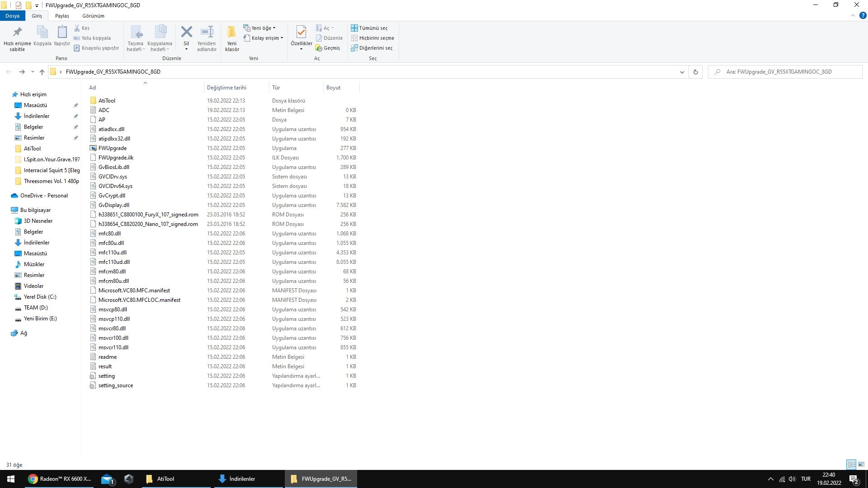The image size is (868, 488).
Task: Open address bar history dropdown arrow
Action: tap(682, 72)
